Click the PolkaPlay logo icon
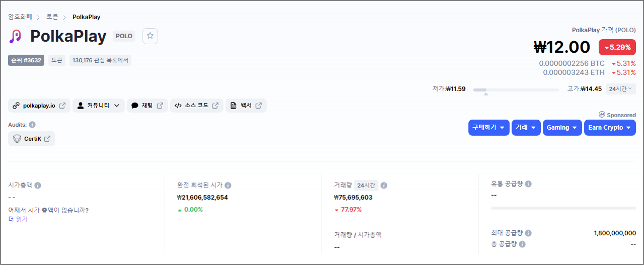Image resolution: width=644 pixels, height=265 pixels. coord(16,36)
